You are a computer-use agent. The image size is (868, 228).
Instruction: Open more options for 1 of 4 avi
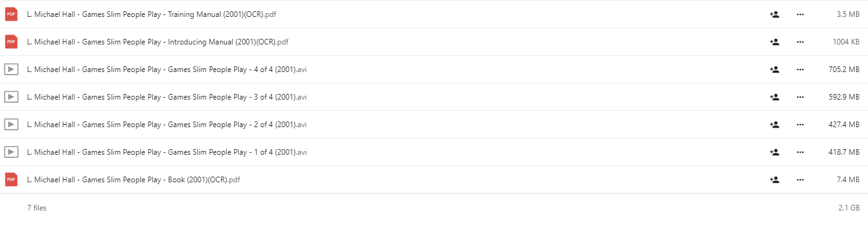[800, 152]
